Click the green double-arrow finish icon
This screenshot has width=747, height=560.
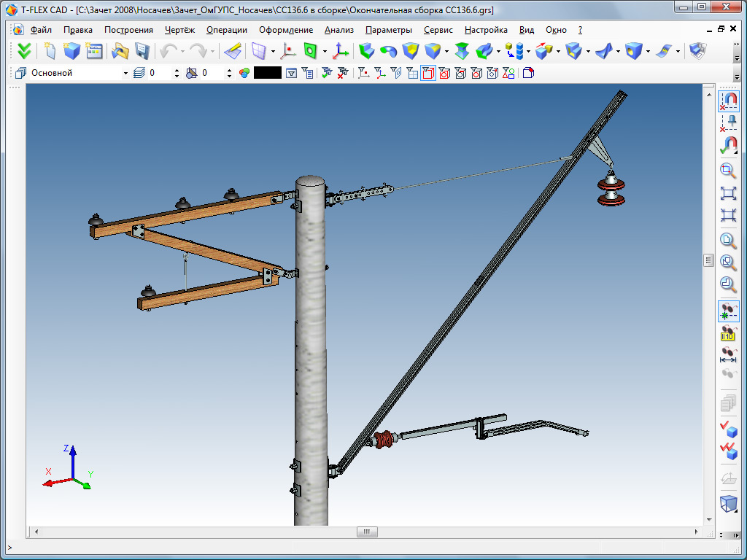point(25,51)
